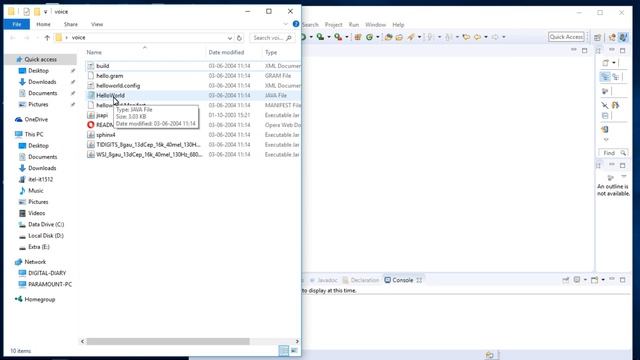
Task: Select Data Drive (C:) in the sidebar
Action: point(46,224)
